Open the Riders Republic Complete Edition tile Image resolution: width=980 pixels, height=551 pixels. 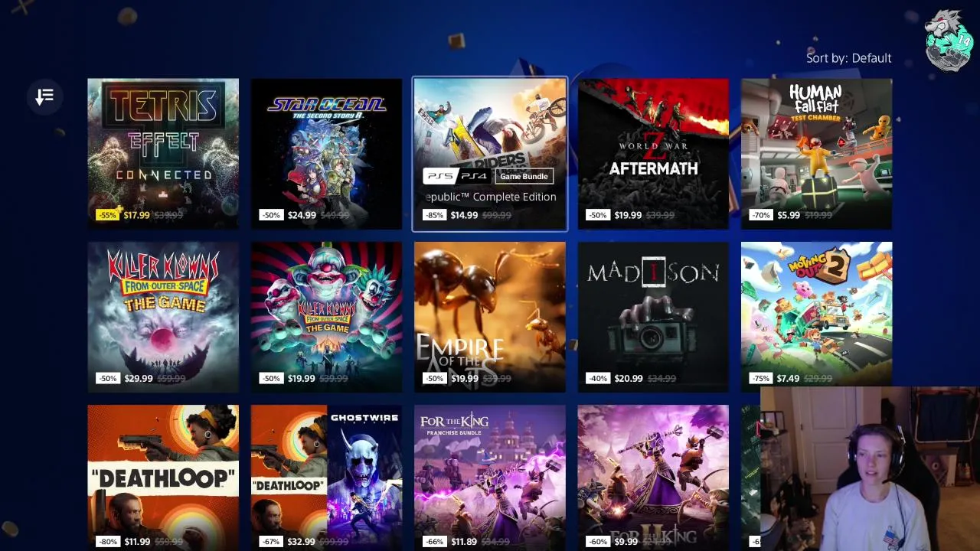tap(490, 154)
